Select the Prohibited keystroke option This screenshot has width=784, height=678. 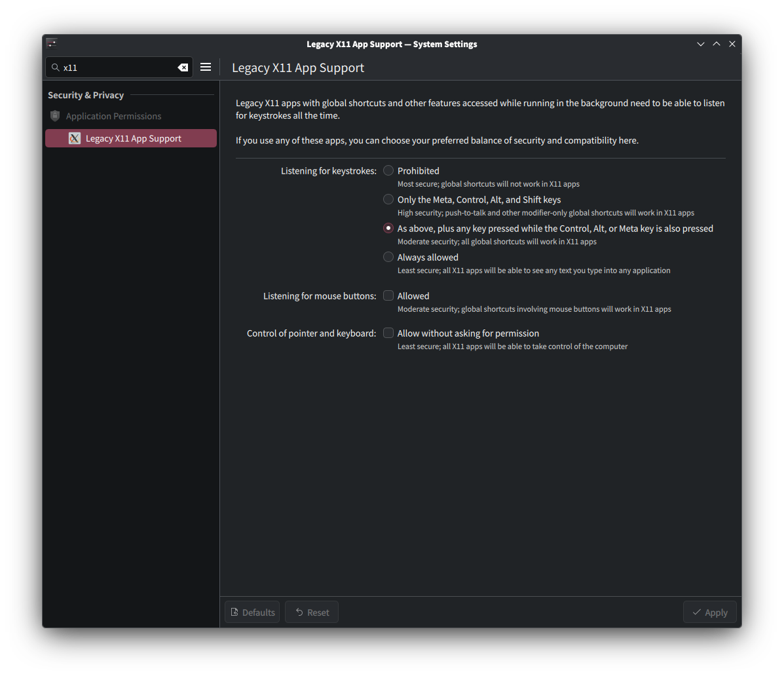click(388, 170)
